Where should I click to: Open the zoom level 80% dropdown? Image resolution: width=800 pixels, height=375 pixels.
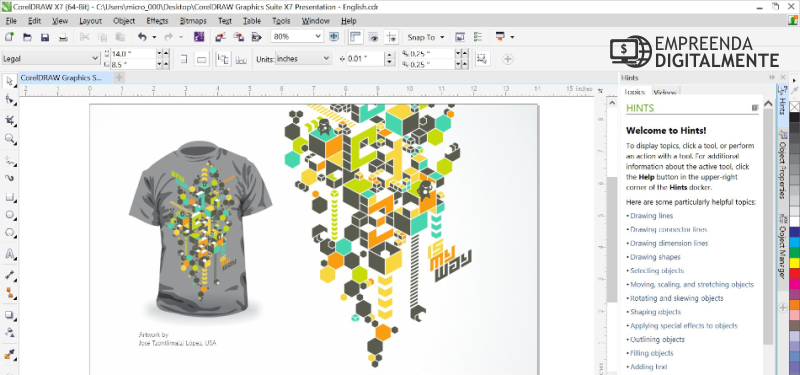click(x=318, y=37)
